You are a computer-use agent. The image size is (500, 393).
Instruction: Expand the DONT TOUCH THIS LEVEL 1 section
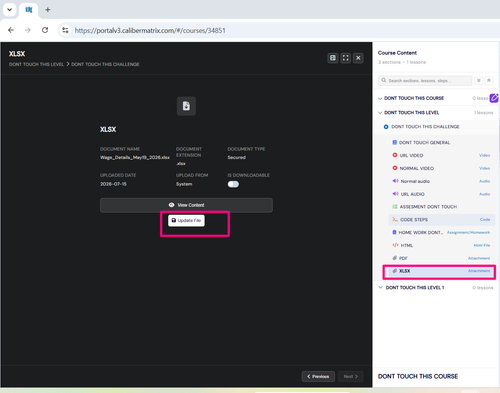tap(381, 287)
